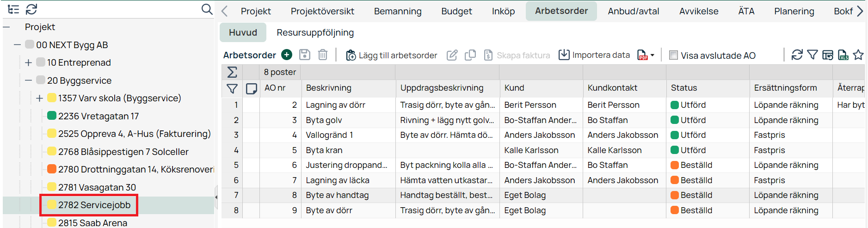Viewport: 868px width, 228px height.
Task: Mark view as favorite with star icon
Action: coord(858,55)
